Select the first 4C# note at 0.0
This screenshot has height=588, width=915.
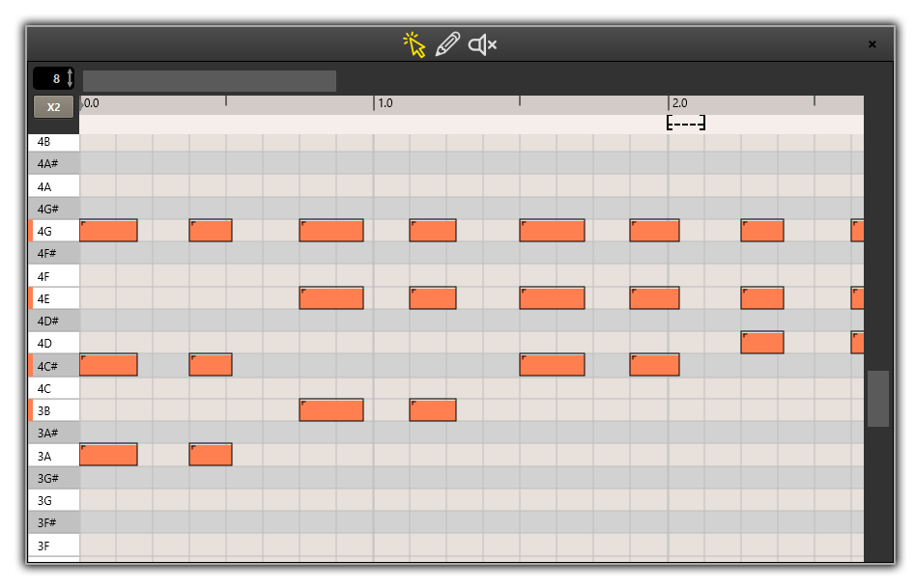point(108,365)
